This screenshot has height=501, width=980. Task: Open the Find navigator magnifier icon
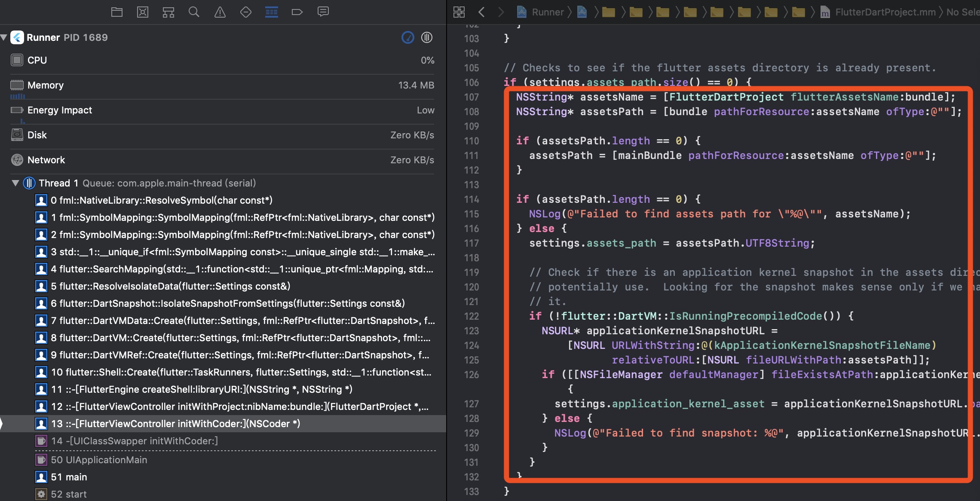pyautogui.click(x=194, y=12)
